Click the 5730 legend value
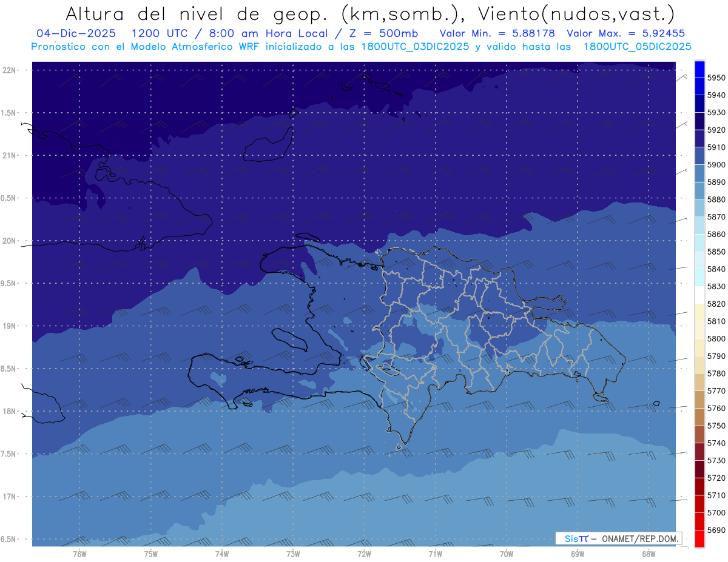Screen dimensions: 728x562 tap(716, 461)
